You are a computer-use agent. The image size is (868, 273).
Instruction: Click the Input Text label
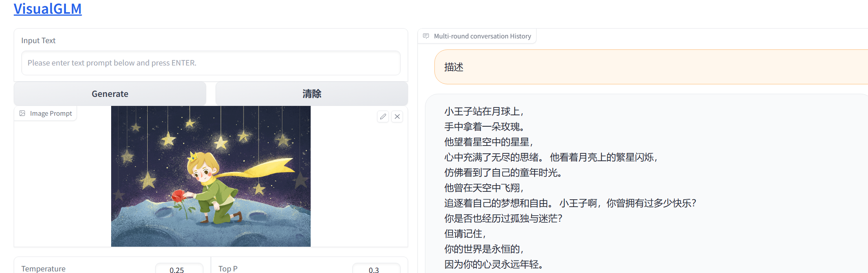38,40
